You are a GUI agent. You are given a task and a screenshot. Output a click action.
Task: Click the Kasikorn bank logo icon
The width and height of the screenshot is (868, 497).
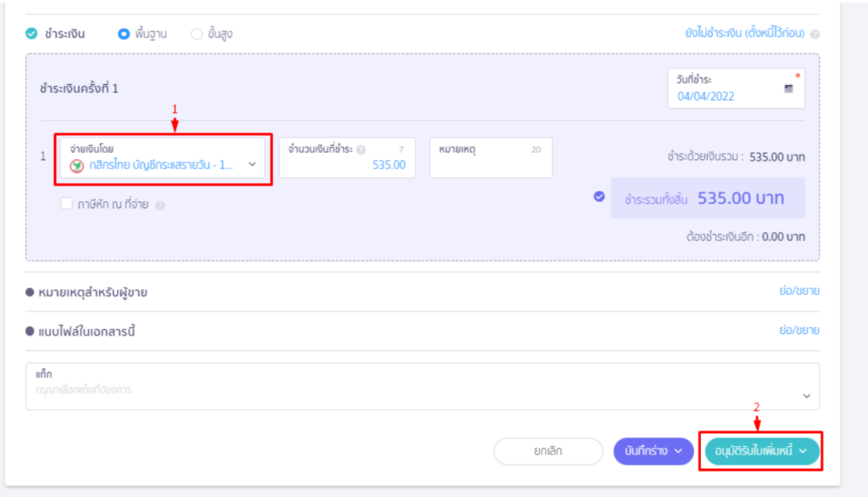(x=77, y=165)
